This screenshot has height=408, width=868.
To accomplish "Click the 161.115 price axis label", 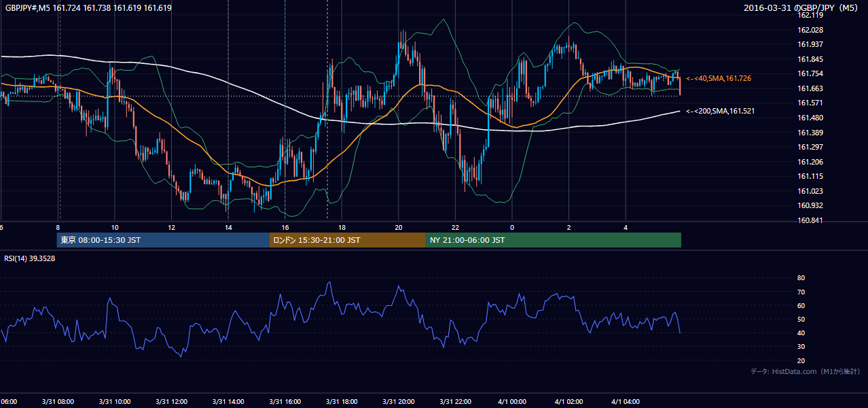I will 810,176.
